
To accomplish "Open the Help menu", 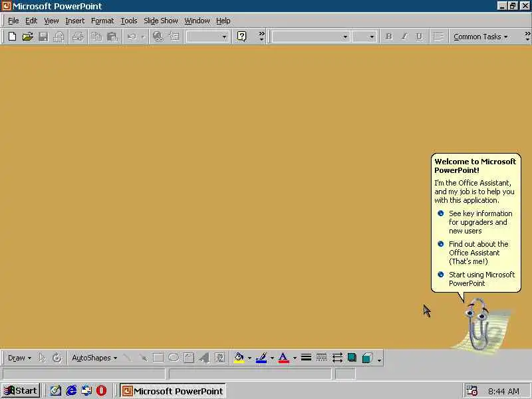I will click(x=223, y=21).
